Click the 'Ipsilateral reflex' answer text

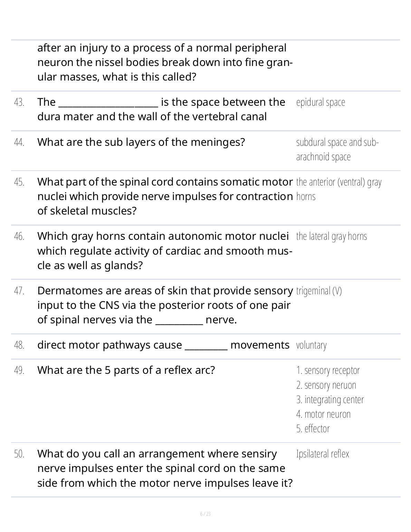(x=323, y=454)
